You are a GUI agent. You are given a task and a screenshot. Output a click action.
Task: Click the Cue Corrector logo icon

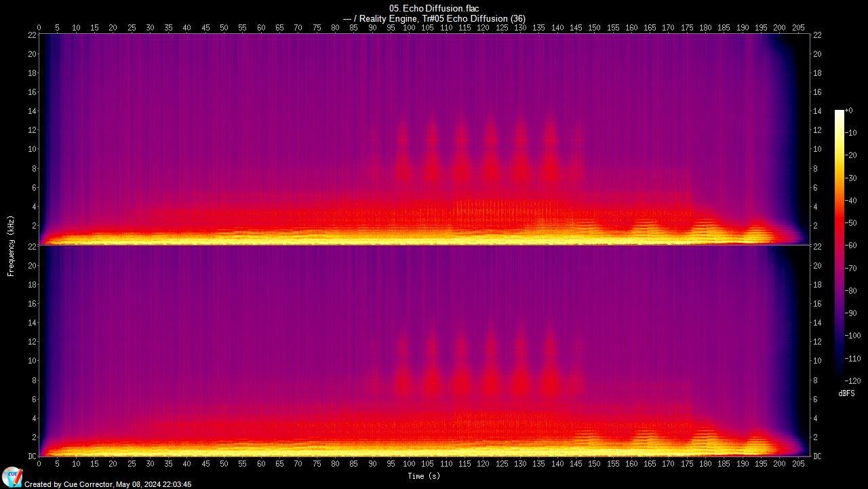pyautogui.click(x=12, y=476)
